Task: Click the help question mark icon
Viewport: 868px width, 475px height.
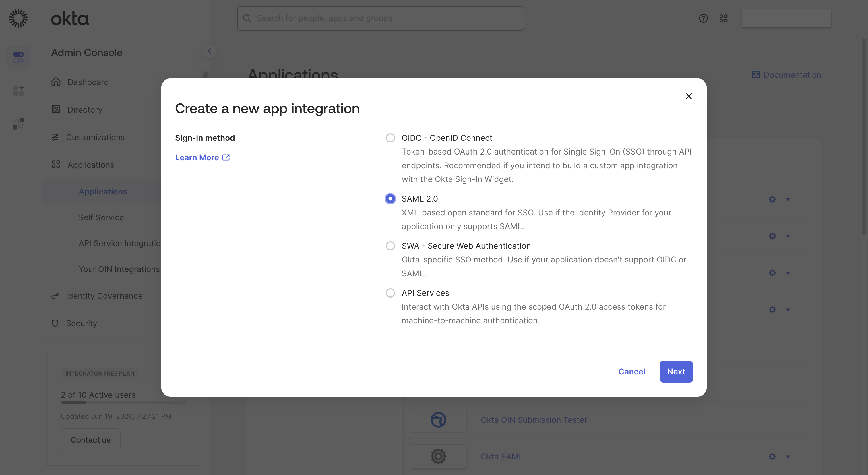Action: click(x=703, y=18)
